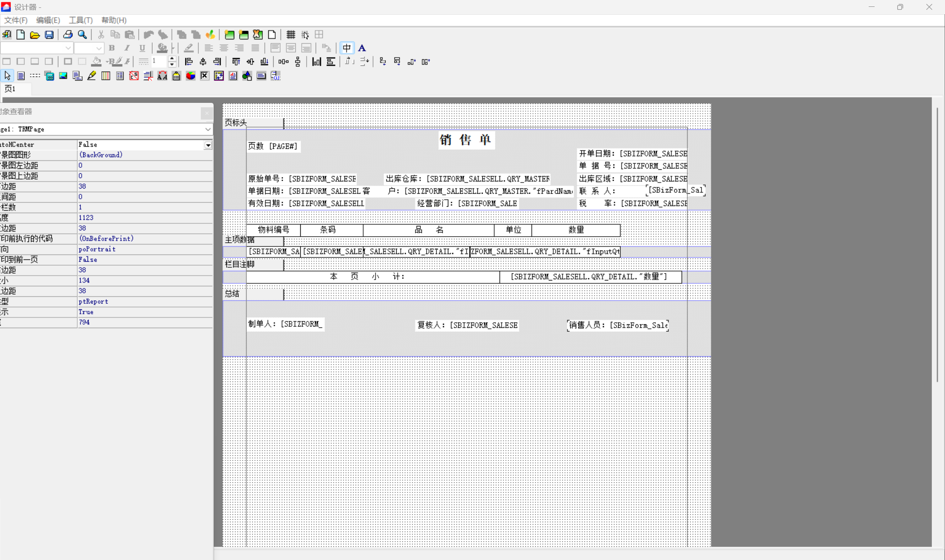Open the 编辑(E) menu
The image size is (945, 560).
click(x=48, y=20)
